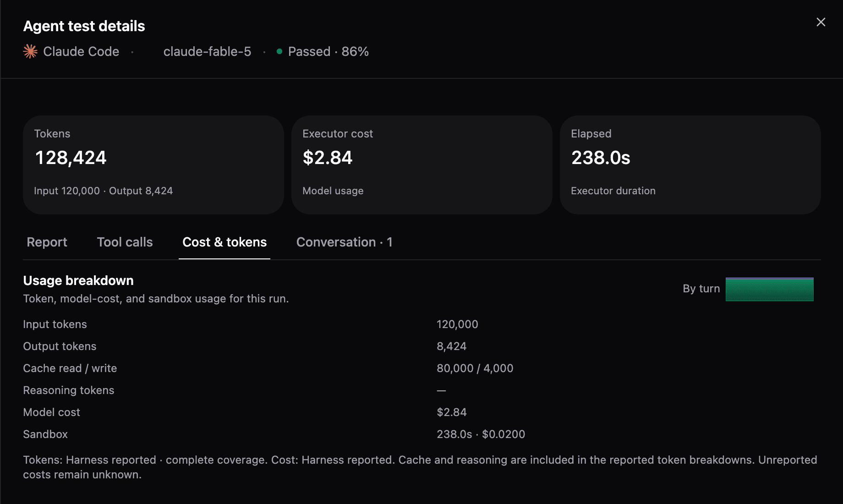Click the 'Usage breakdown' heading

pos(78,280)
